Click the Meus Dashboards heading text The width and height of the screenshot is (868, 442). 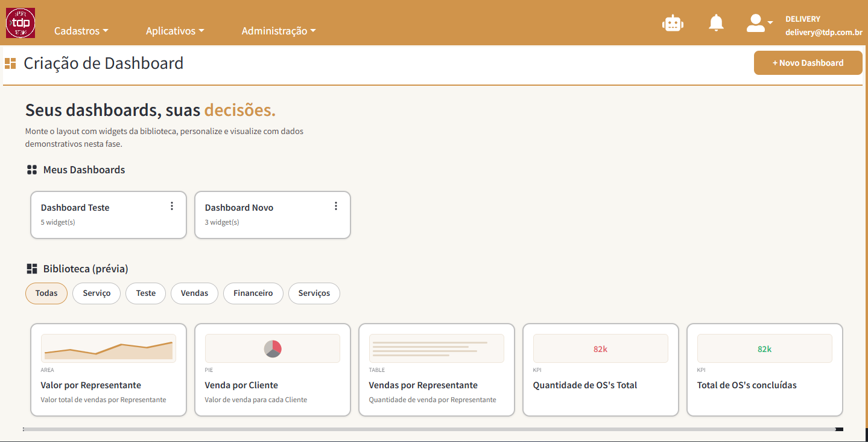click(x=84, y=170)
